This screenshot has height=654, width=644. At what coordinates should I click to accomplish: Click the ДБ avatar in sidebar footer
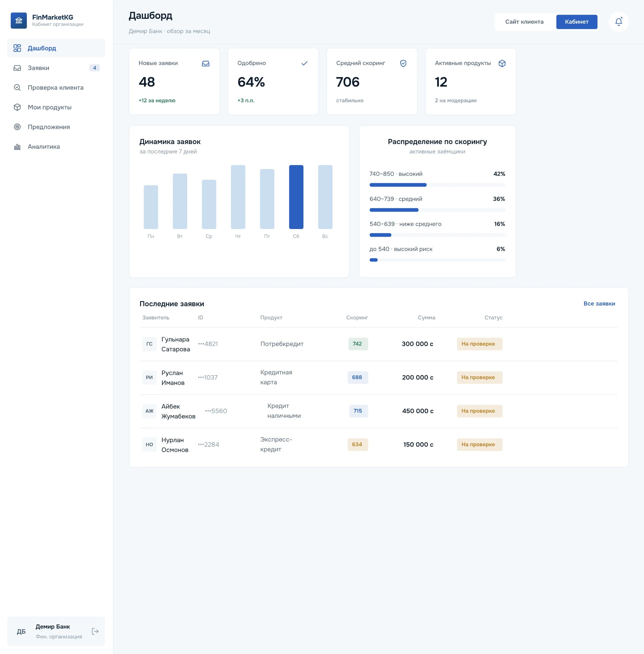point(21,631)
